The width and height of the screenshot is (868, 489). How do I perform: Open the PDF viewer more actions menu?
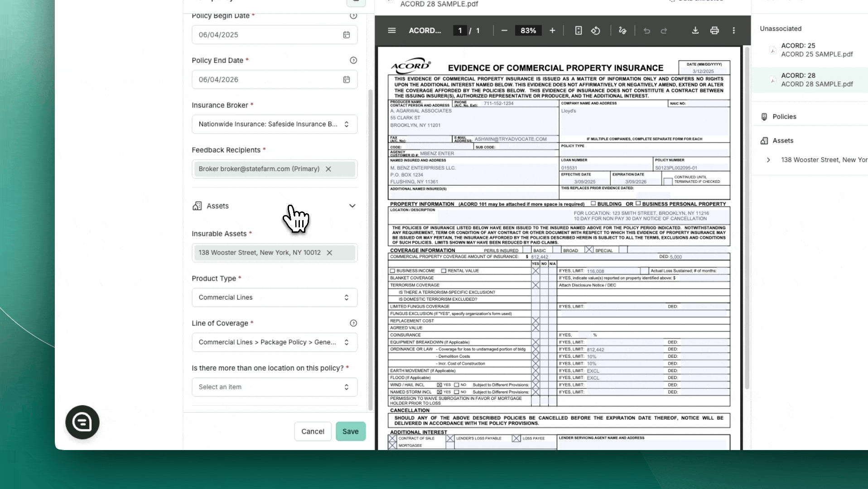pos(734,30)
